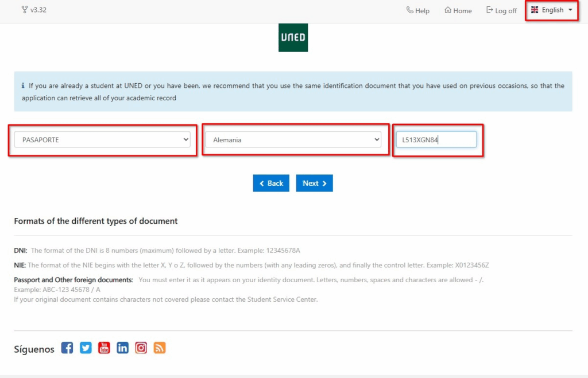Click the info icon in blue banner
The width and height of the screenshot is (588, 378).
[23, 86]
